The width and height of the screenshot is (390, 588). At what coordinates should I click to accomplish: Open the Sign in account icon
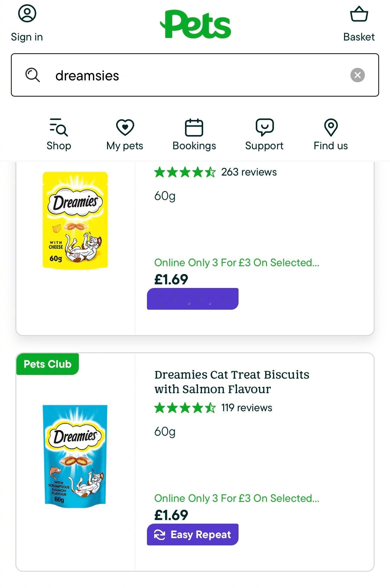coord(27,14)
